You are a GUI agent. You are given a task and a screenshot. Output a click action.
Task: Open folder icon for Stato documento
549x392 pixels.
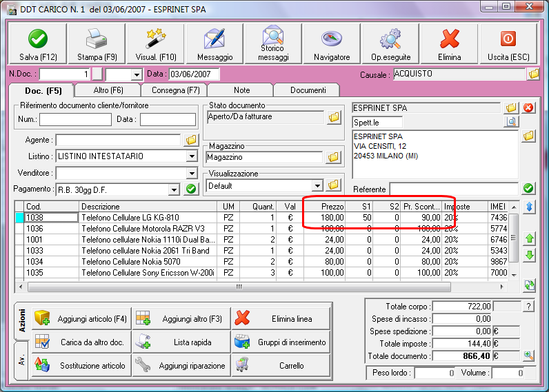pos(334,117)
